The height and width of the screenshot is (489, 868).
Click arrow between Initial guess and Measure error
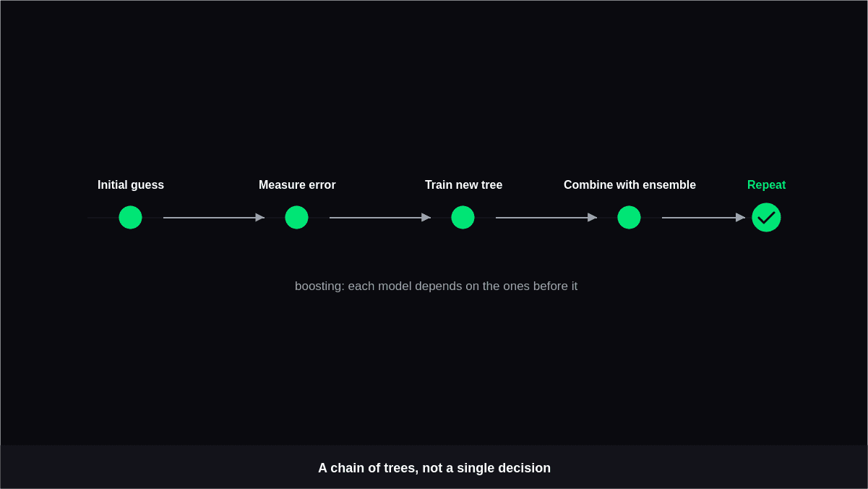pyautogui.click(x=214, y=217)
